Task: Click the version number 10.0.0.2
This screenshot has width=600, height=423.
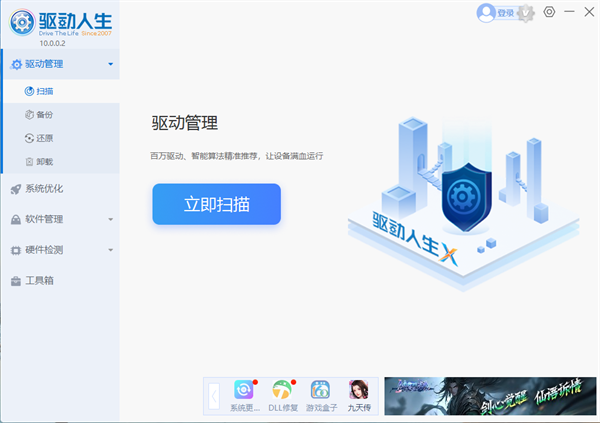Action: (52, 43)
